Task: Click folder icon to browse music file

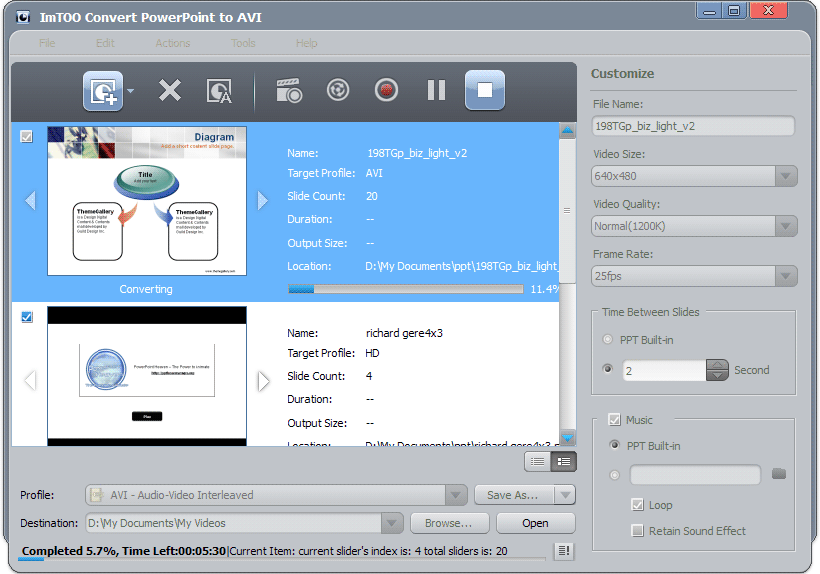Action: [779, 473]
